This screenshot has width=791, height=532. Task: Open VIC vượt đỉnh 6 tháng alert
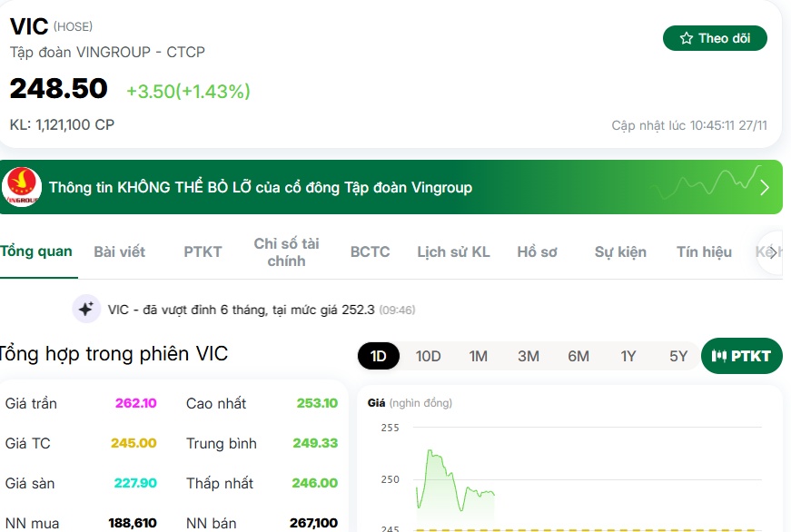pyautogui.click(x=262, y=309)
